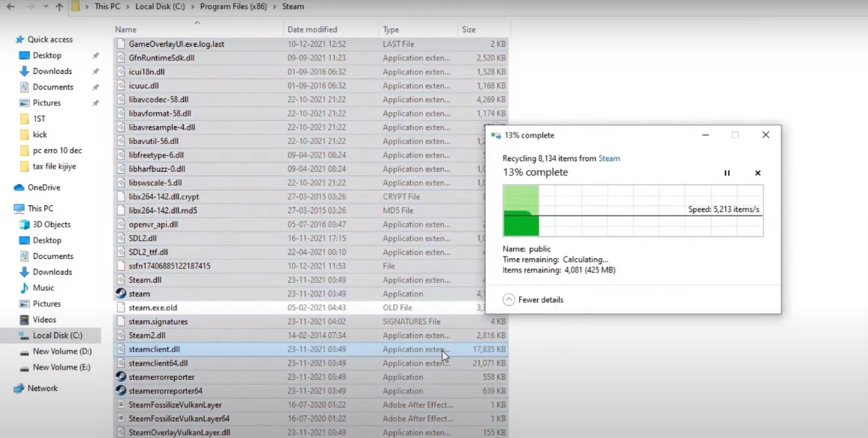The height and width of the screenshot is (438, 868).
Task: Open the kick folder in sidebar
Action: click(x=40, y=134)
